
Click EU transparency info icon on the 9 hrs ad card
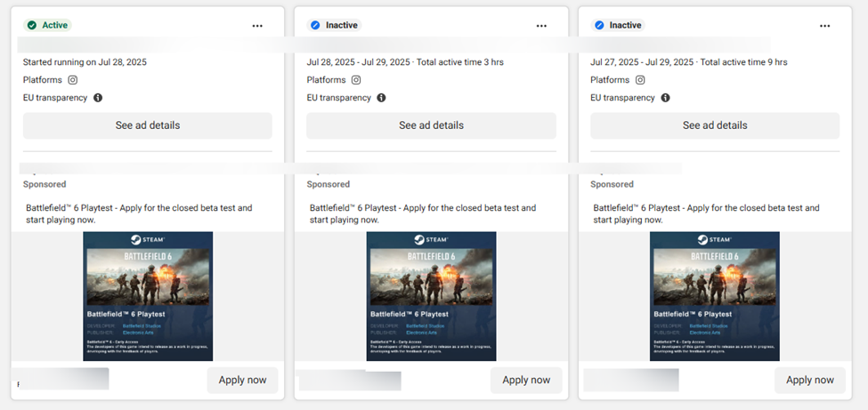tap(665, 98)
